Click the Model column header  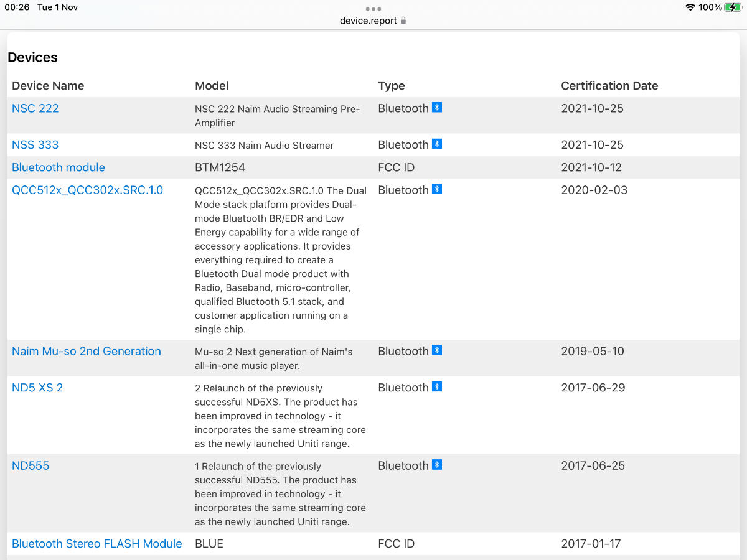pyautogui.click(x=212, y=86)
